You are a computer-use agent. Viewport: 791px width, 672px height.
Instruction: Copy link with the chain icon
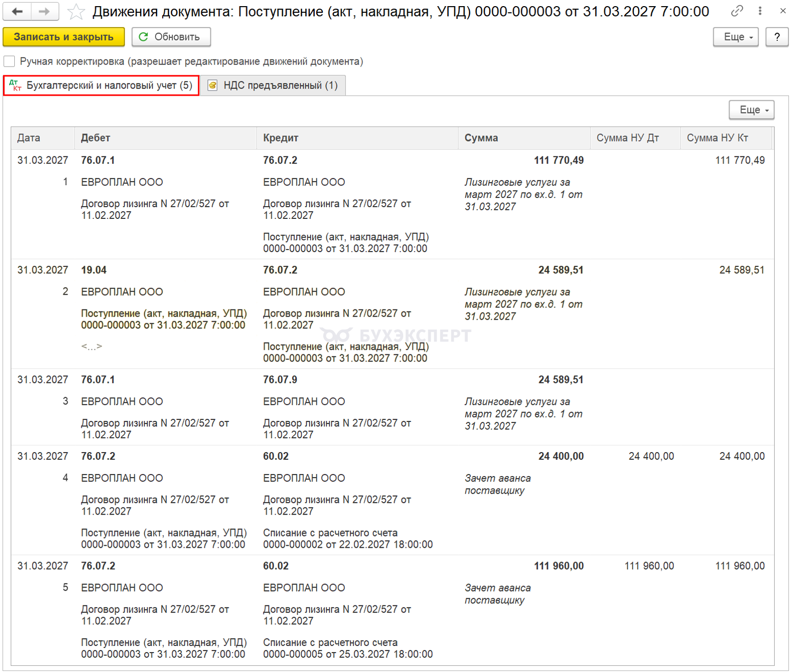pyautogui.click(x=737, y=10)
